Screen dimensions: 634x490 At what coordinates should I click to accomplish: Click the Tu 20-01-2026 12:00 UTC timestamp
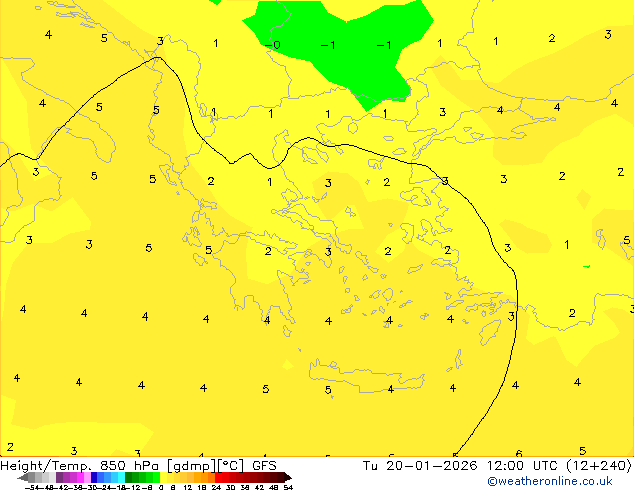click(x=461, y=466)
